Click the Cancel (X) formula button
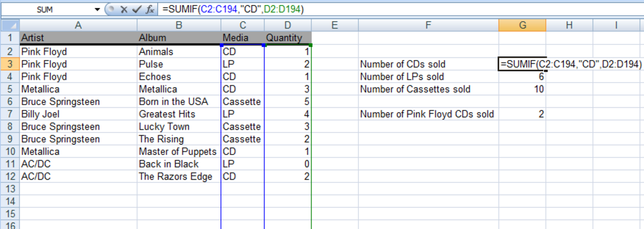Screen dimensions: 644x229 [x=123, y=9]
